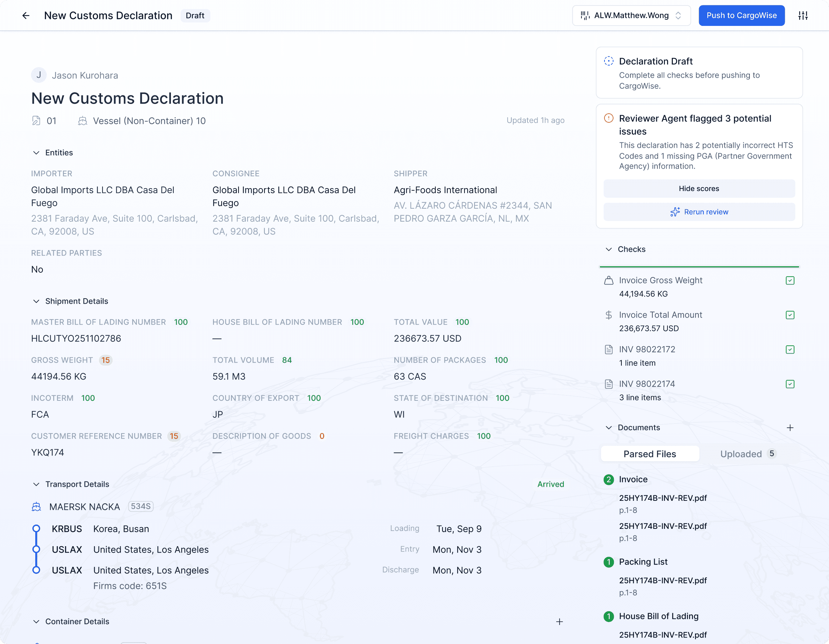829x644 pixels.
Task: Toggle the Invoice Gross Weight check checkbox
Action: click(790, 280)
